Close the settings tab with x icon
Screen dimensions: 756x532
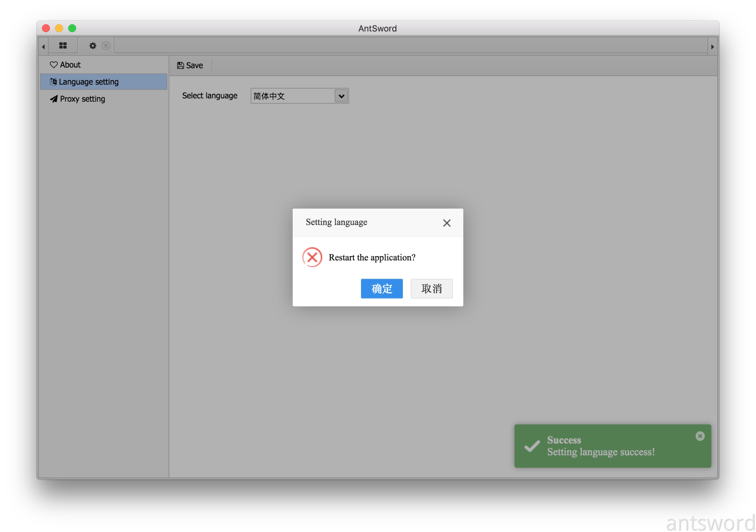pos(106,46)
